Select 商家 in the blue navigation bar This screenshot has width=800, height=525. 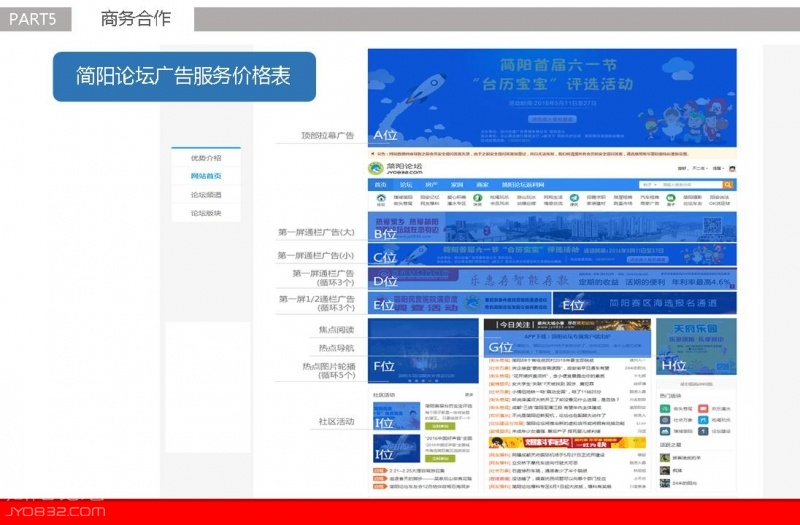click(482, 185)
